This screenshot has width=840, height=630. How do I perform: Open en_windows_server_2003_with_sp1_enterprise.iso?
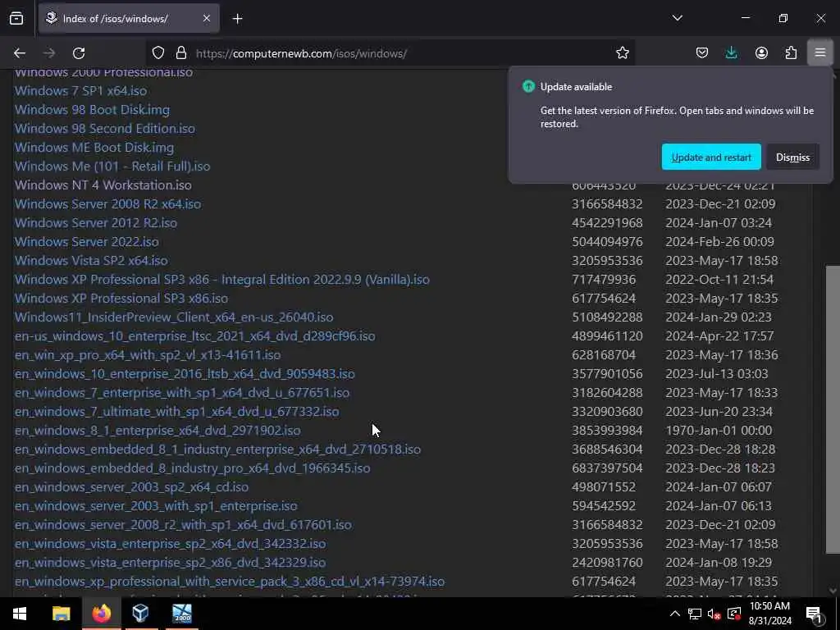coord(156,505)
